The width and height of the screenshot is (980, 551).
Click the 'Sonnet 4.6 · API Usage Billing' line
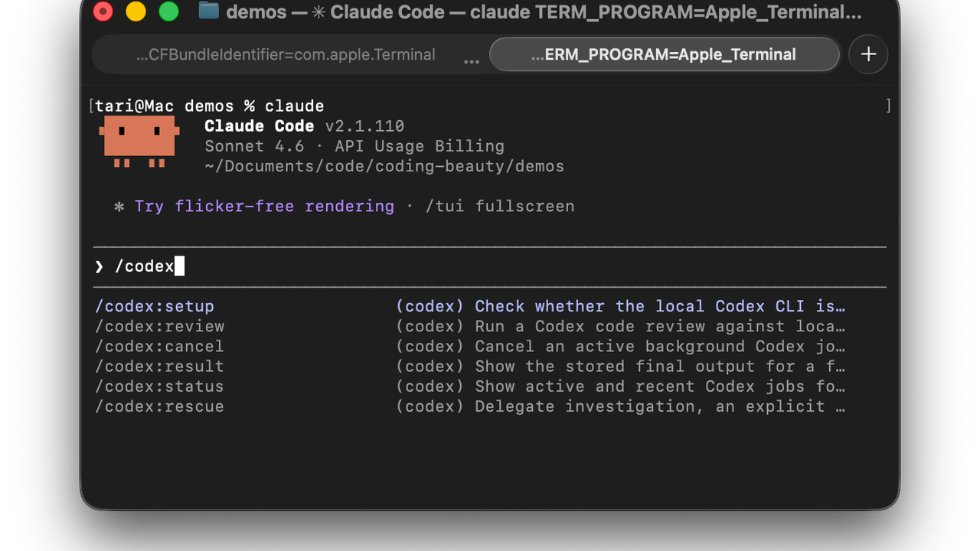pos(354,146)
